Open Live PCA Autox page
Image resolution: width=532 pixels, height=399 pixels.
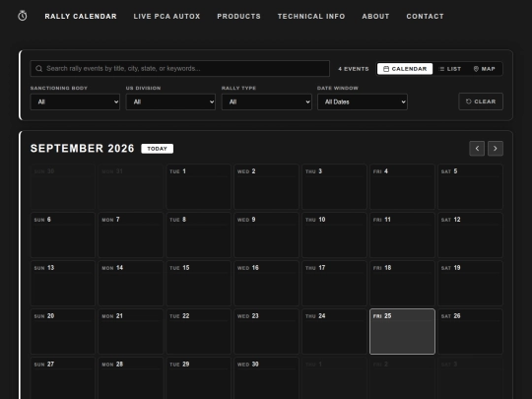click(x=166, y=17)
